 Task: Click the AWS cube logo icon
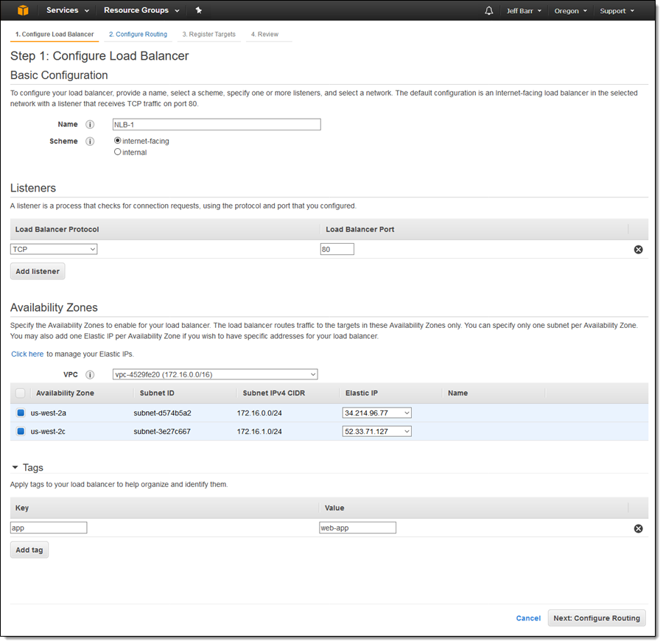pos(22,10)
